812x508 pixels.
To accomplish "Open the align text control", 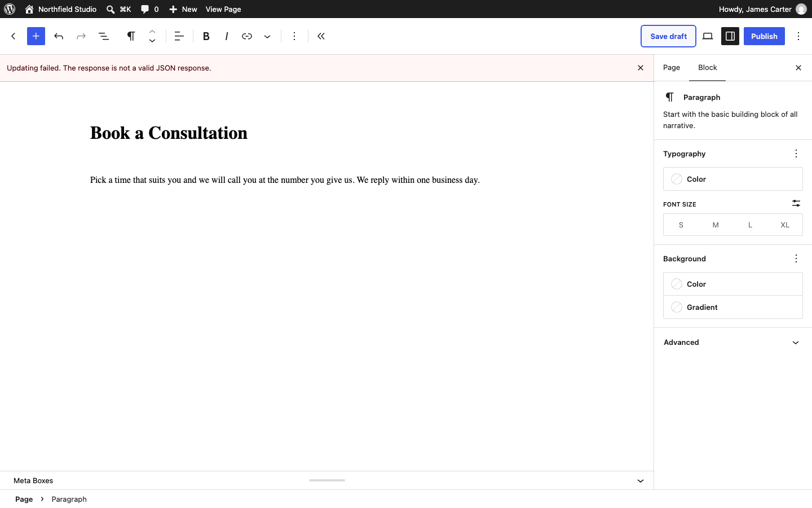I will (179, 36).
